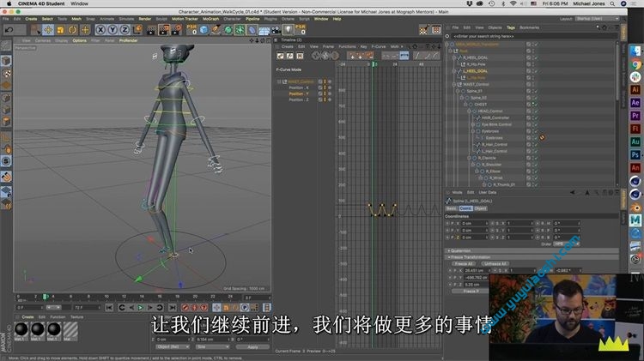644x361 pixels.
Task: Click Freeze All button in Attributes
Action: 464,264
